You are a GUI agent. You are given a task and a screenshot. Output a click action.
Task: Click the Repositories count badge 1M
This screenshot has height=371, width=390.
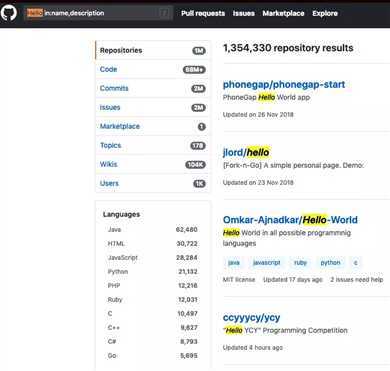(199, 51)
